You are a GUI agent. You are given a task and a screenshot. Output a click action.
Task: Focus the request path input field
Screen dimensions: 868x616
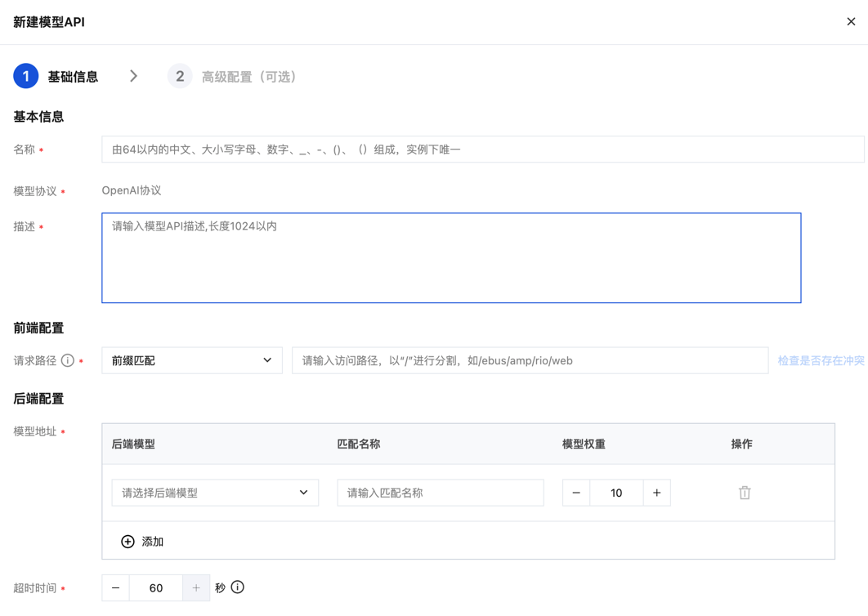click(x=530, y=360)
